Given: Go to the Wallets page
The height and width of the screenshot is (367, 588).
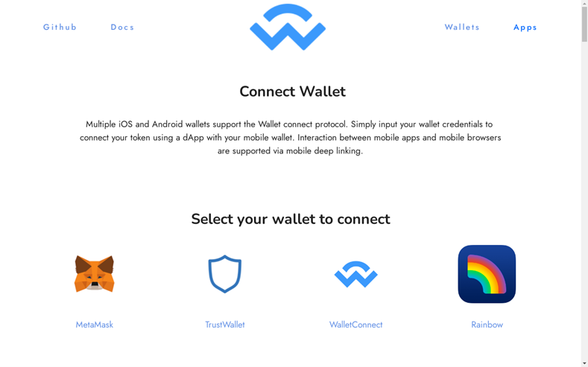Looking at the screenshot, I should (462, 27).
